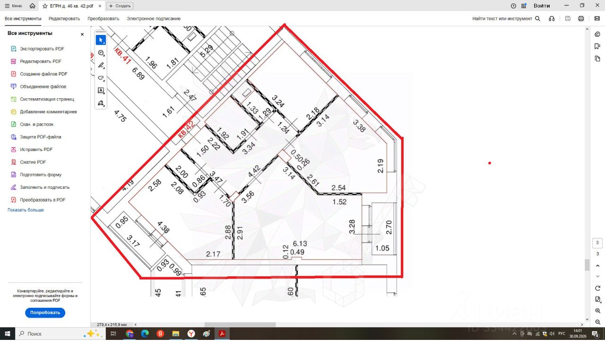Click the Создать new tab button
Screen dimensions: 605x364
(120, 6)
